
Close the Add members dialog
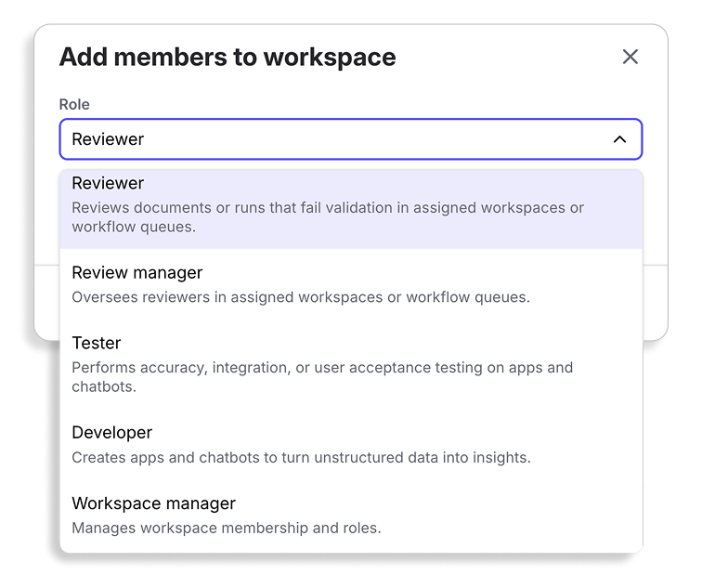tap(630, 57)
